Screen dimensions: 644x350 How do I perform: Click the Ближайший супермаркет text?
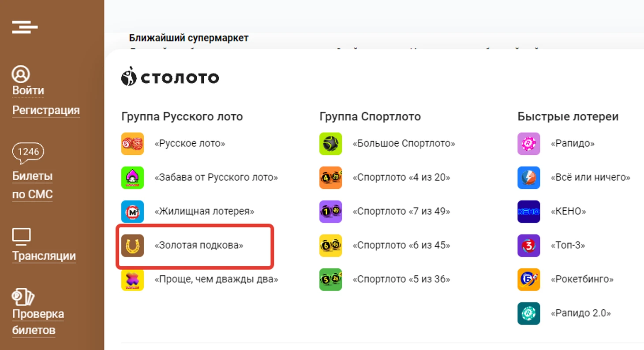tap(189, 38)
